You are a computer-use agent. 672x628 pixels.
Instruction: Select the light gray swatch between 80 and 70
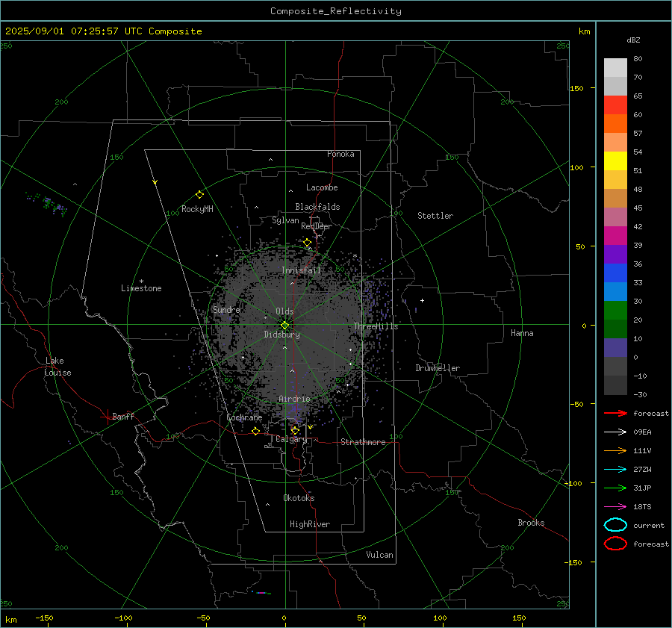615,68
